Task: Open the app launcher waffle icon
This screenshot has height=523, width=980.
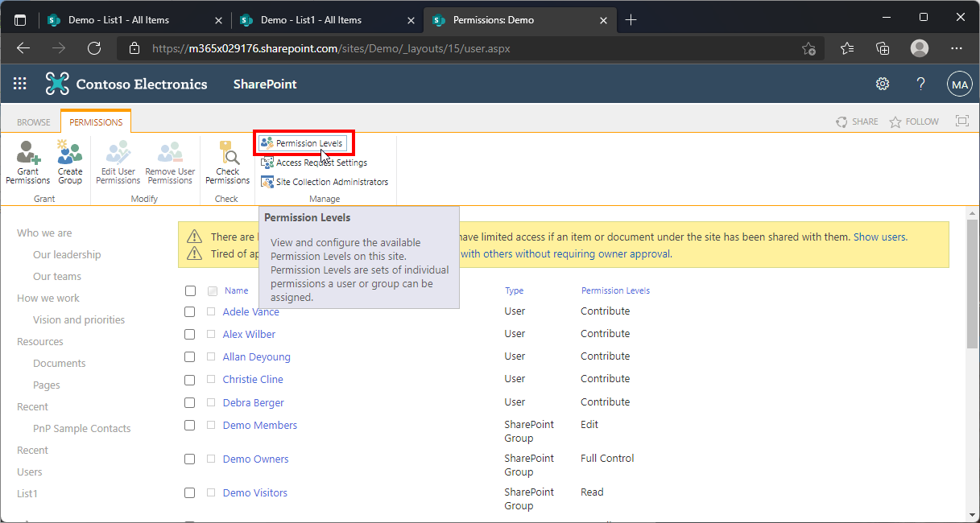Action: (x=20, y=84)
